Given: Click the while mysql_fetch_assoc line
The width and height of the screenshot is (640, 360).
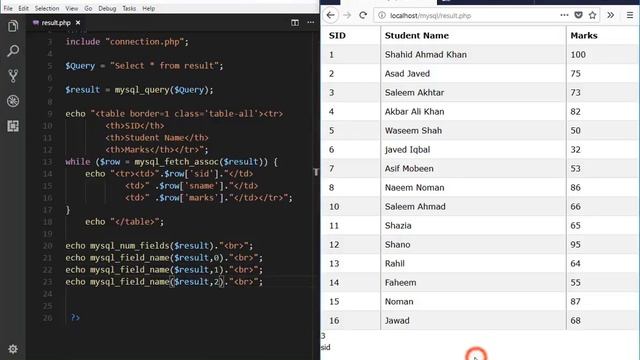Looking at the screenshot, I should [x=171, y=162].
